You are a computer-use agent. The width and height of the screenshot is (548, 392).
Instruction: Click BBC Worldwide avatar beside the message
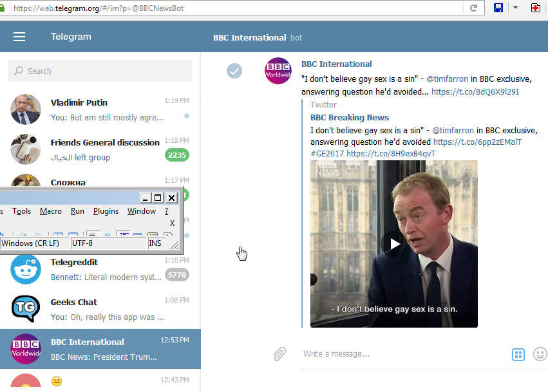click(278, 71)
